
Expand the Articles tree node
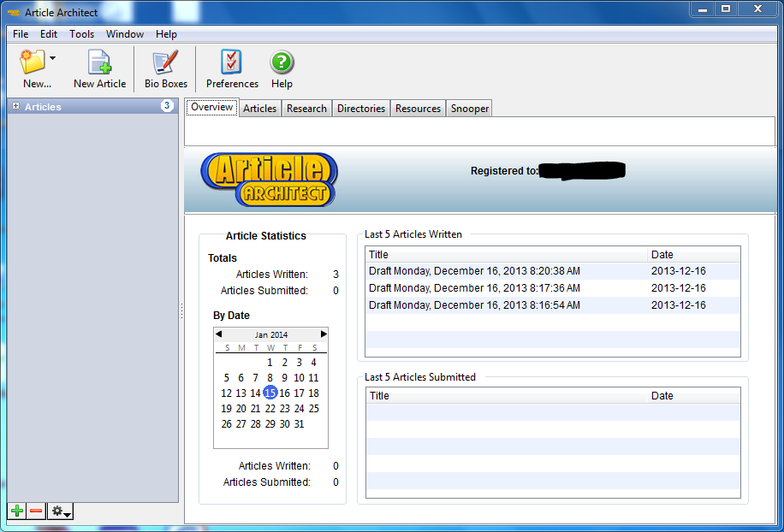(16, 106)
